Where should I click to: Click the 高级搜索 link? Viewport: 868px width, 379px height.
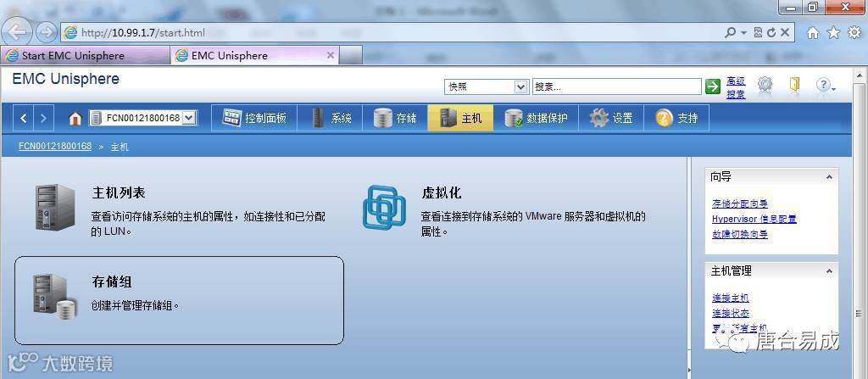(736, 87)
